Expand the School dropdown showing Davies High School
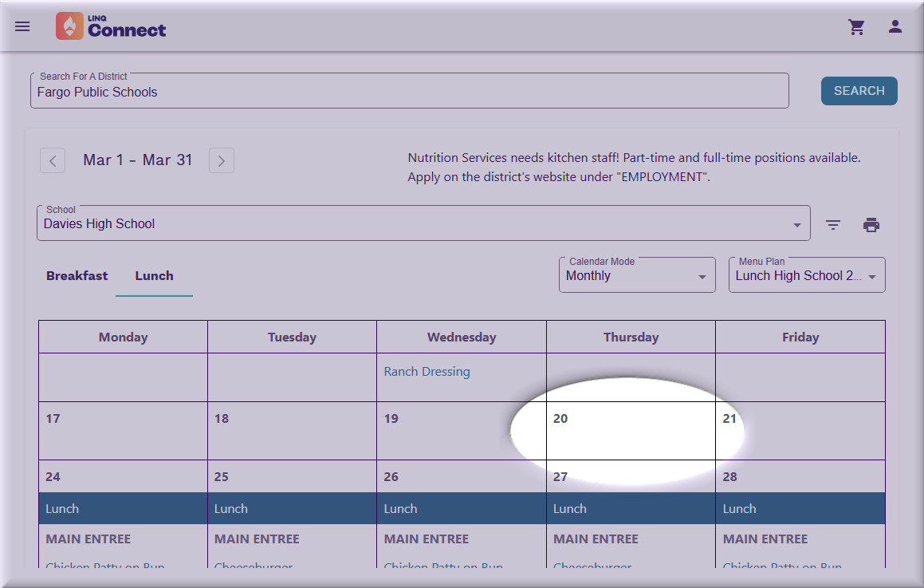 point(423,224)
